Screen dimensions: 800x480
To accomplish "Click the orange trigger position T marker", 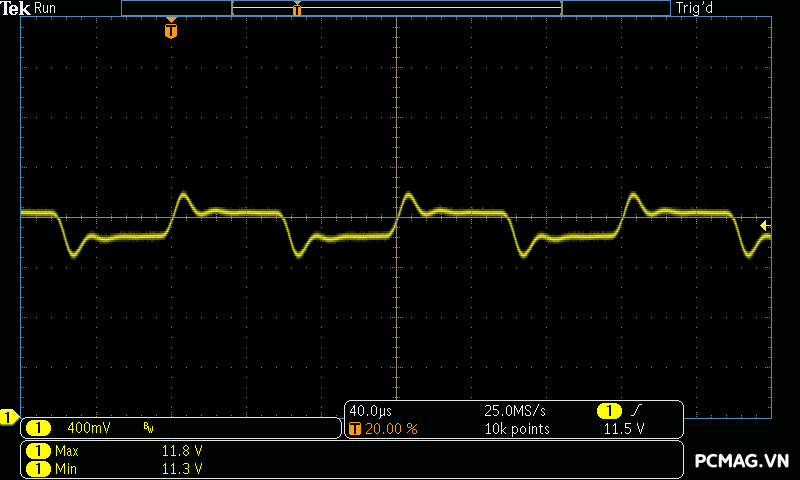I will click(x=171, y=30).
